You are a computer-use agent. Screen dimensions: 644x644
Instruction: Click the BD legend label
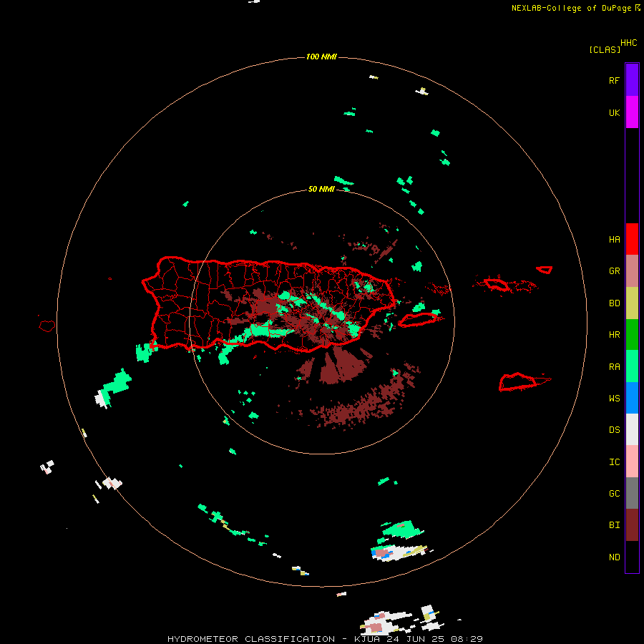pyautogui.click(x=614, y=303)
